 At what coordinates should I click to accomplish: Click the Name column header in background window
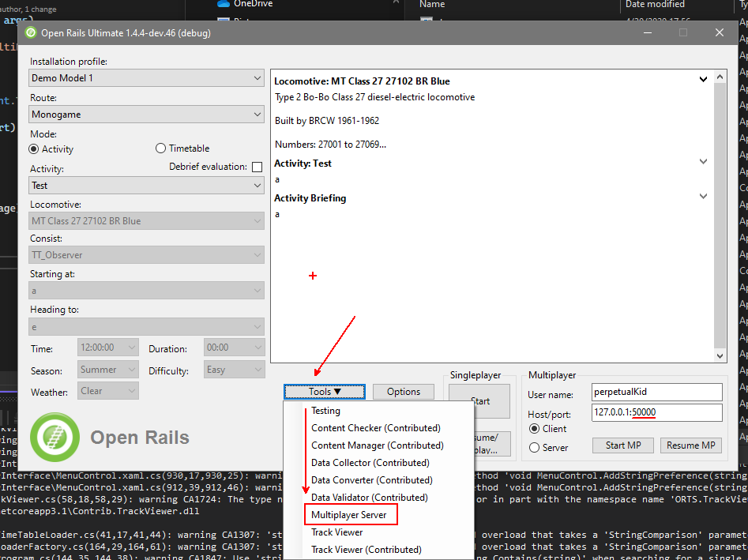point(432,4)
